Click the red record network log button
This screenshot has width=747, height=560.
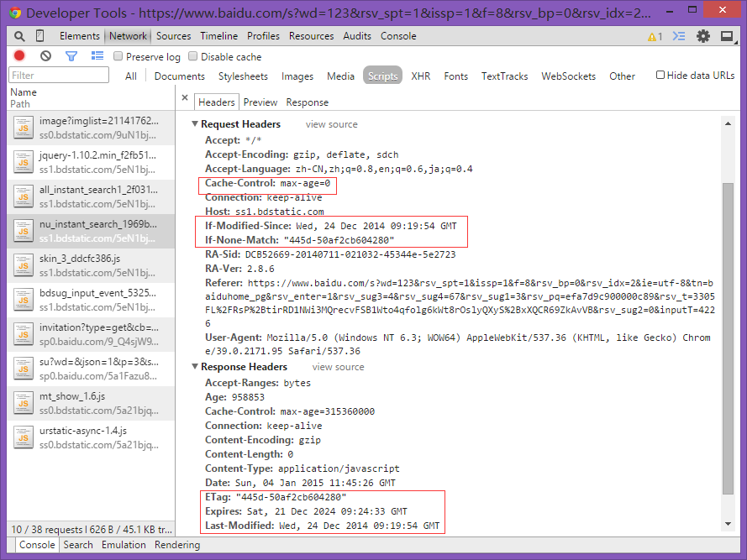(19, 56)
